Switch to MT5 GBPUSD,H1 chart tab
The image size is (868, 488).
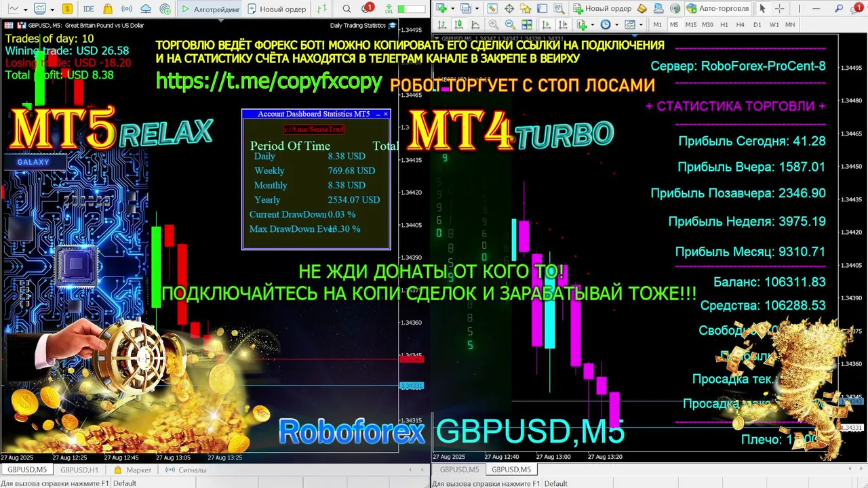click(79, 470)
